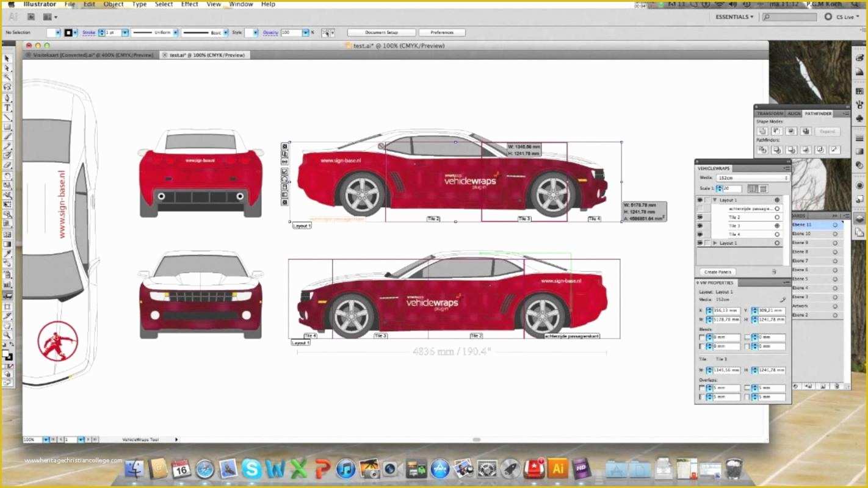
Task: Select the Lasso tool
Action: pos(7,88)
